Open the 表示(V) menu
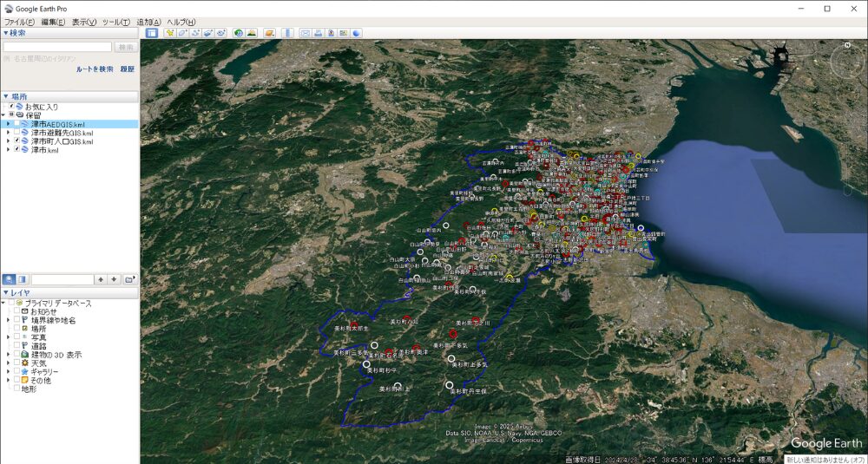The width and height of the screenshot is (868, 464). tap(84, 22)
